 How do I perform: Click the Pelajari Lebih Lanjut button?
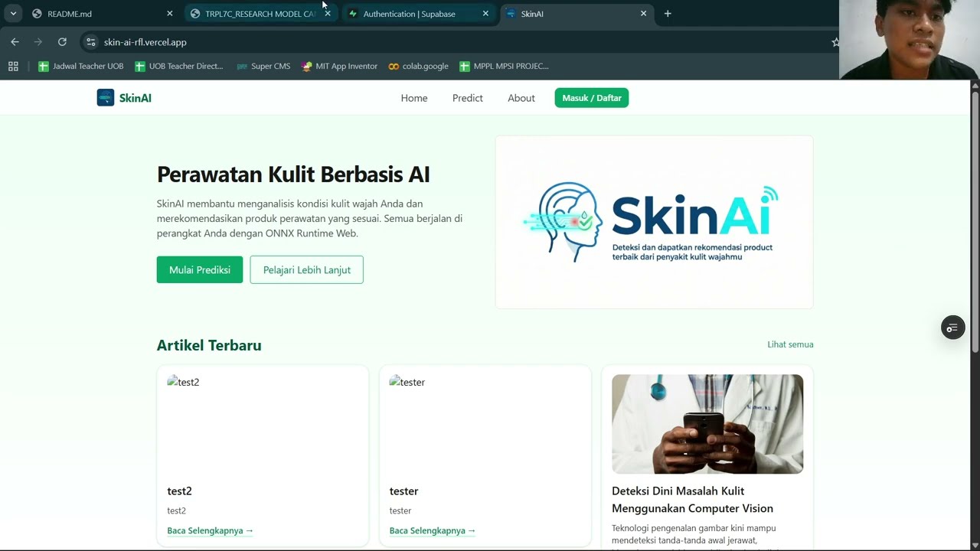point(307,270)
